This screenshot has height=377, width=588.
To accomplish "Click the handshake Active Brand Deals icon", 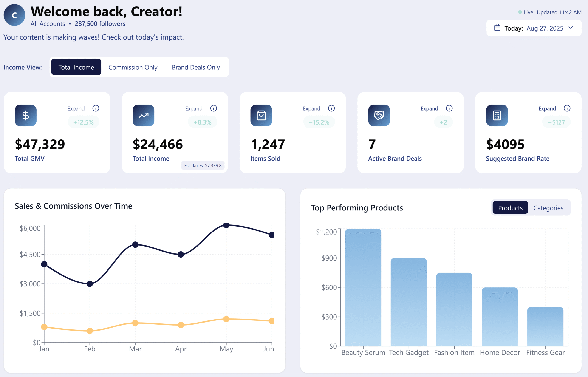I will click(x=379, y=115).
